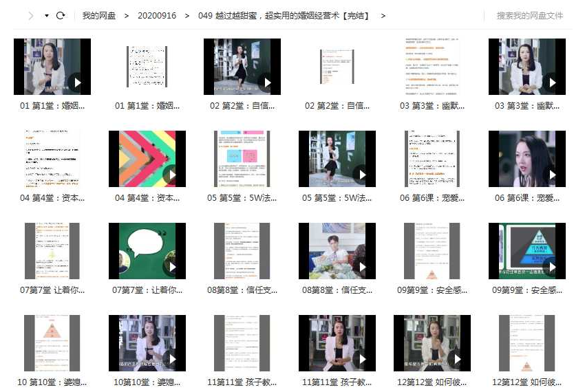Click the 10 第10堂 document file name
This screenshot has width=585, height=392.
(52, 382)
